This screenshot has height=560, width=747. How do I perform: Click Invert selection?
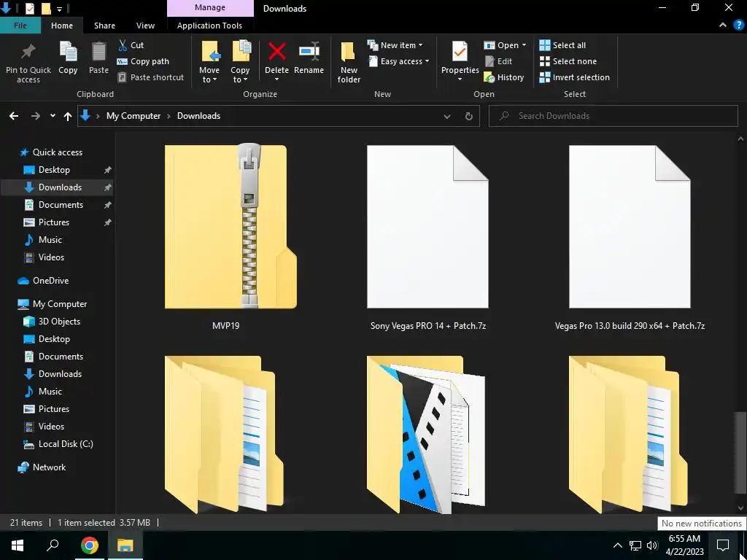(x=575, y=77)
